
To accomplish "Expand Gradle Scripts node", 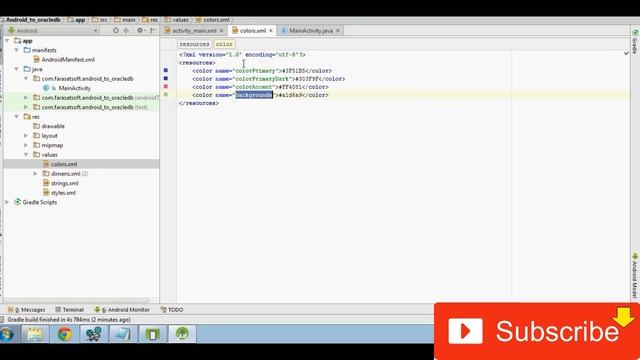I will click(x=7, y=202).
